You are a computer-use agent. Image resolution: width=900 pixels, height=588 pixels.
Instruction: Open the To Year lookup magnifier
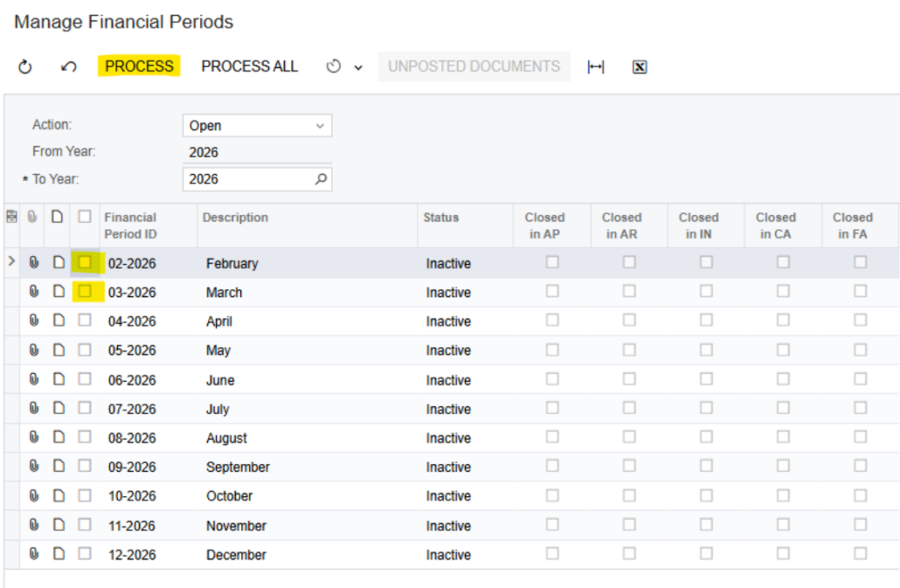click(320, 178)
